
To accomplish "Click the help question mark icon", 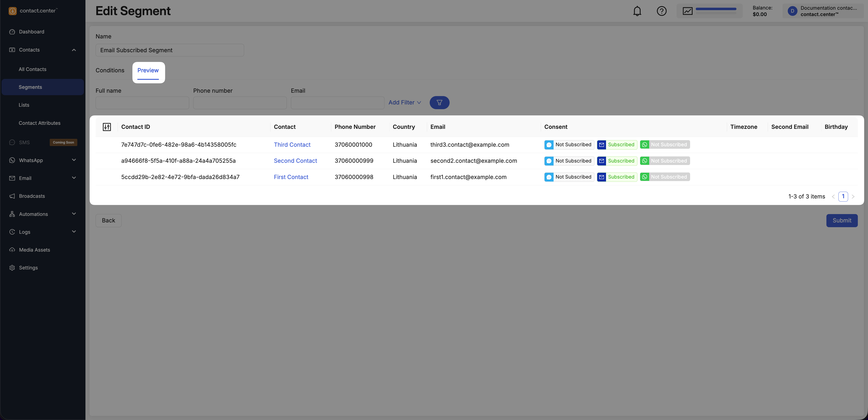I will point(661,11).
